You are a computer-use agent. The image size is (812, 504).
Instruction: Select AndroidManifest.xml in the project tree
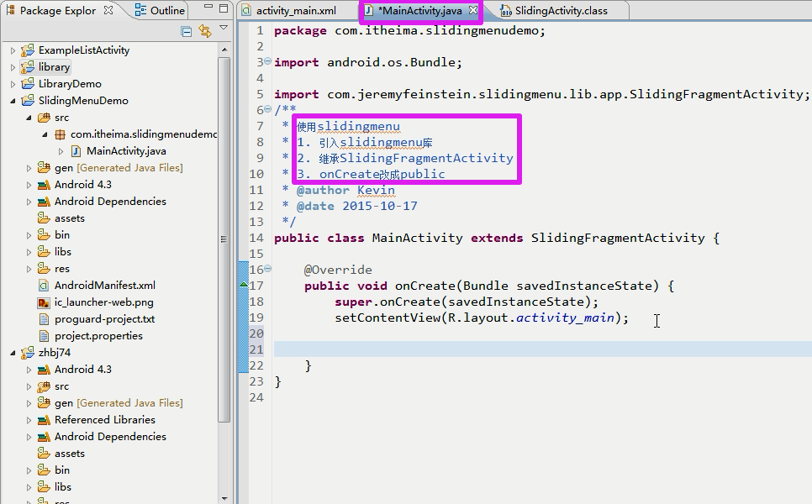(104, 286)
